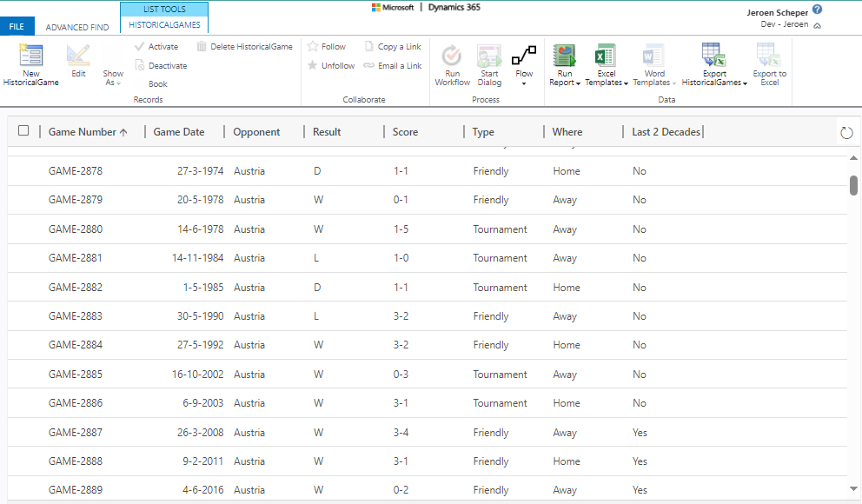
Task: Click the scroll up arrow of the list
Action: tap(853, 158)
